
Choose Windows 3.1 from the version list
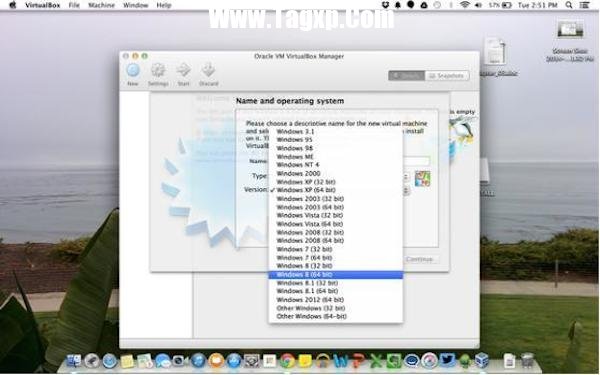pos(336,131)
